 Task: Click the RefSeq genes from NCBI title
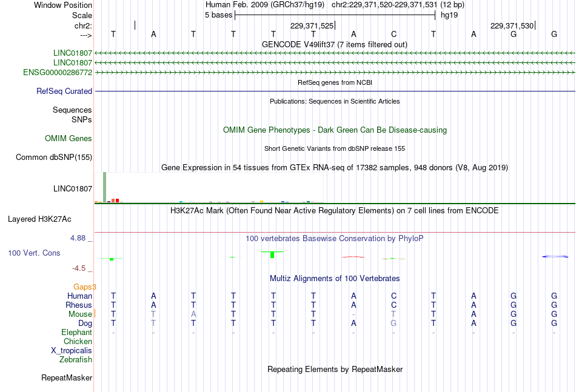pyautogui.click(x=335, y=82)
